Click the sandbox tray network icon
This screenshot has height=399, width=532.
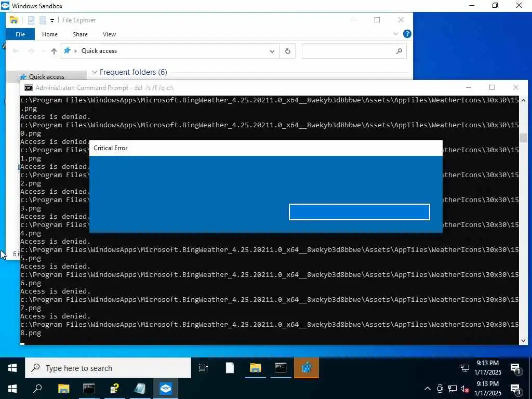pos(465,368)
